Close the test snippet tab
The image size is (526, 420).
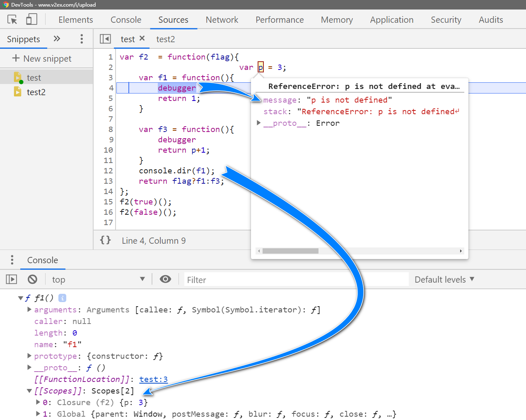click(142, 38)
